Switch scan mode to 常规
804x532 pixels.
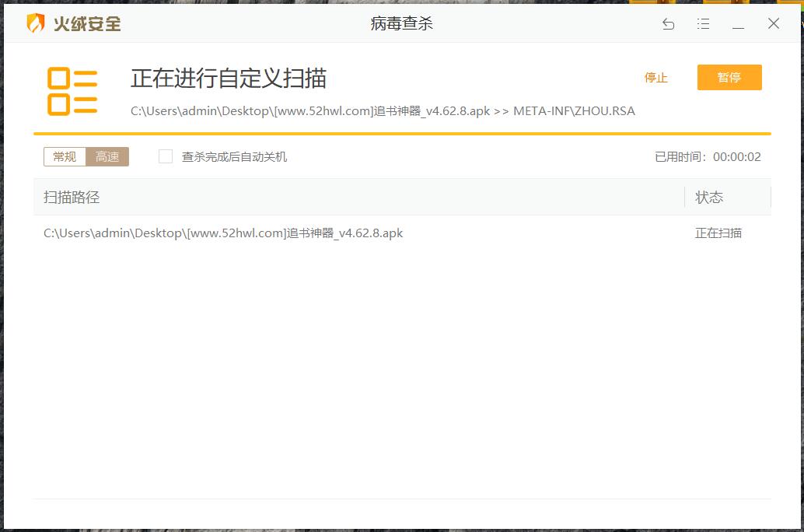pyautogui.click(x=64, y=156)
